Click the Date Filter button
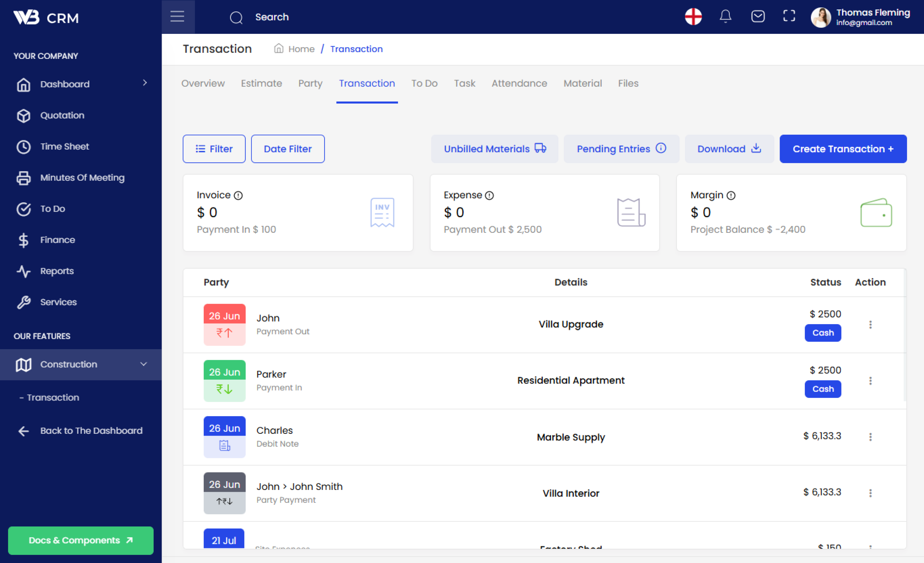This screenshot has width=924, height=563. click(287, 149)
